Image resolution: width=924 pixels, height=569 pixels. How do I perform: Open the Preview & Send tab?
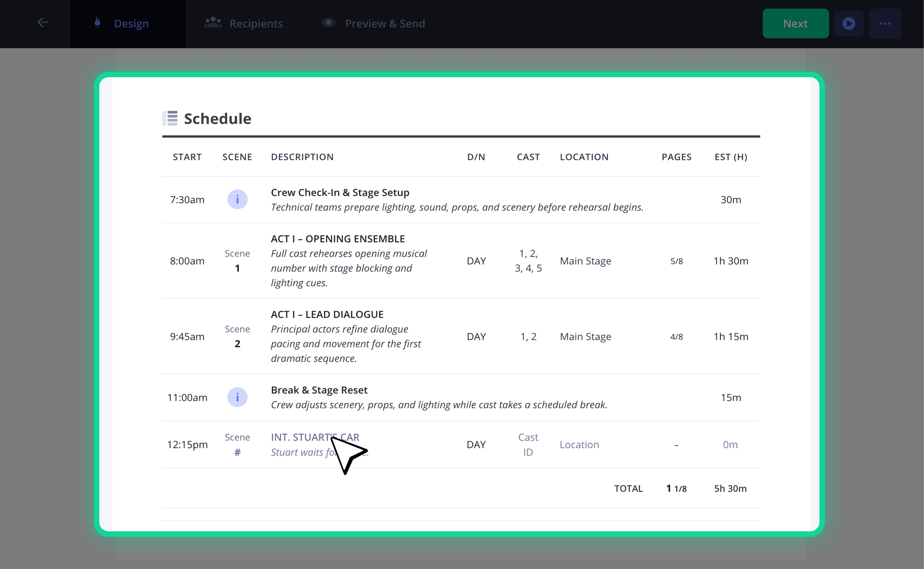tap(373, 23)
